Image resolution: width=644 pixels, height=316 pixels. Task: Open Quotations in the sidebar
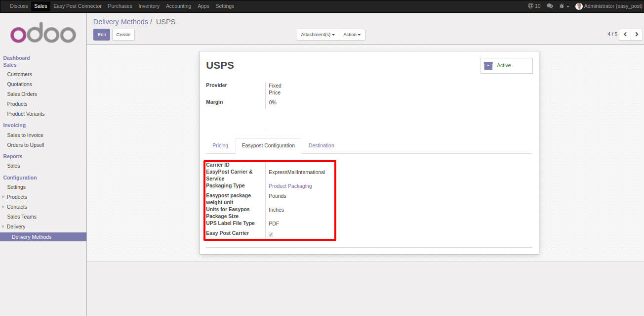click(20, 84)
